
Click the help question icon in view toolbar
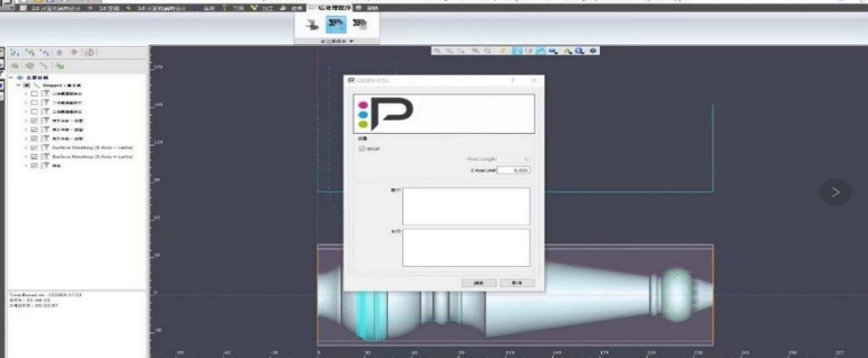593,51
